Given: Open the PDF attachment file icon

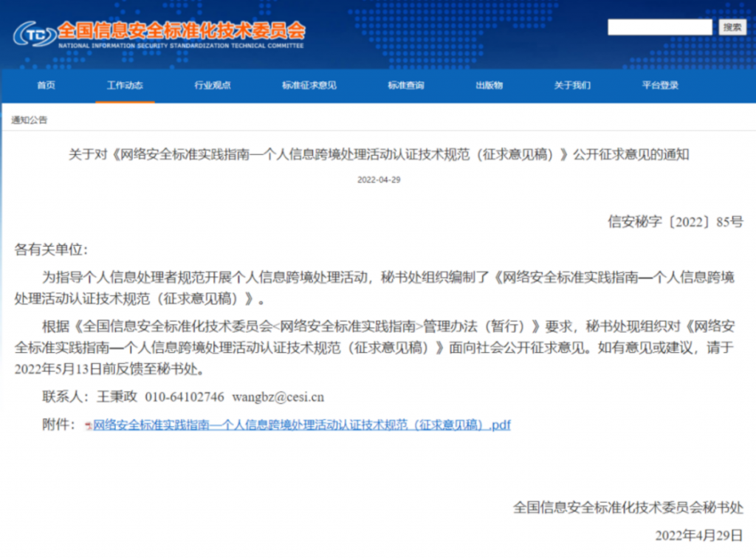Looking at the screenshot, I should [x=89, y=425].
